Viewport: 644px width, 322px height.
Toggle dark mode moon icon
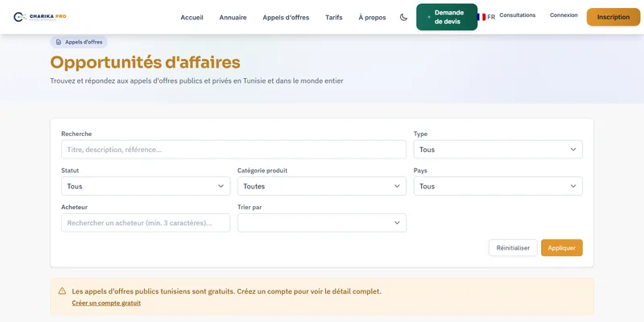(x=404, y=17)
